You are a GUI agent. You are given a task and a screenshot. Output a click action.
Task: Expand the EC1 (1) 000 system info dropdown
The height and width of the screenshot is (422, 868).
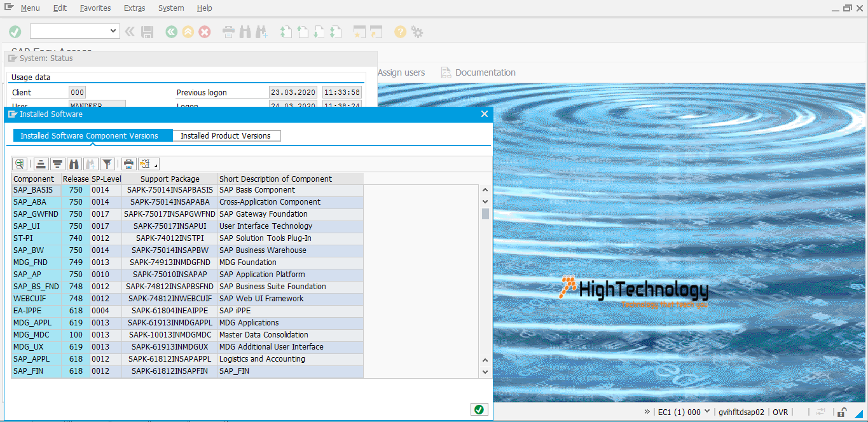tap(708, 412)
